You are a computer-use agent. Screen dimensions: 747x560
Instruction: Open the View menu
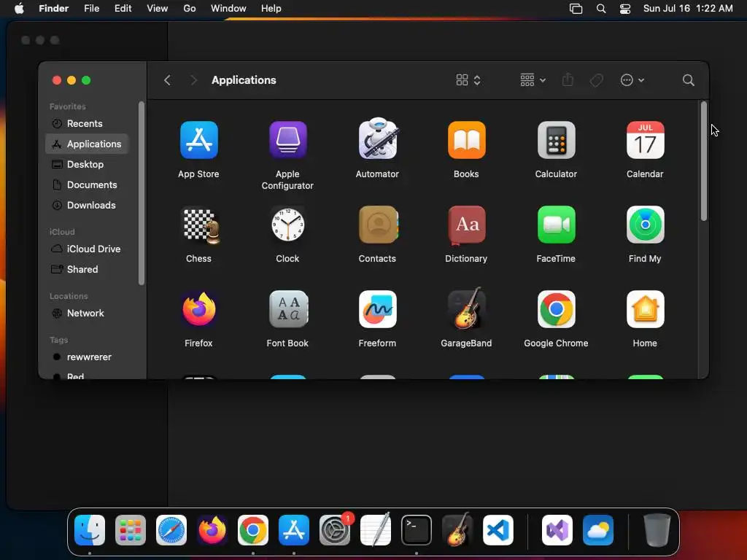158,9
